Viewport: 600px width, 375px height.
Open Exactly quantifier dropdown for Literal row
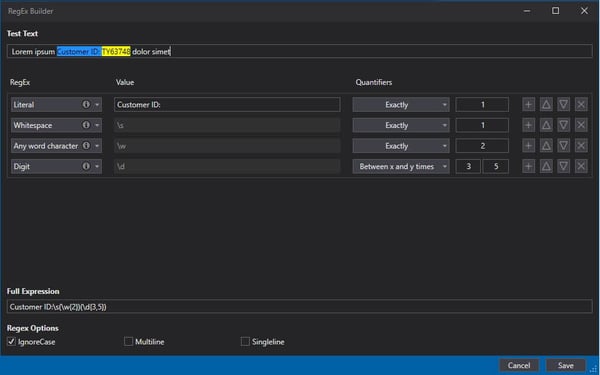(401, 104)
